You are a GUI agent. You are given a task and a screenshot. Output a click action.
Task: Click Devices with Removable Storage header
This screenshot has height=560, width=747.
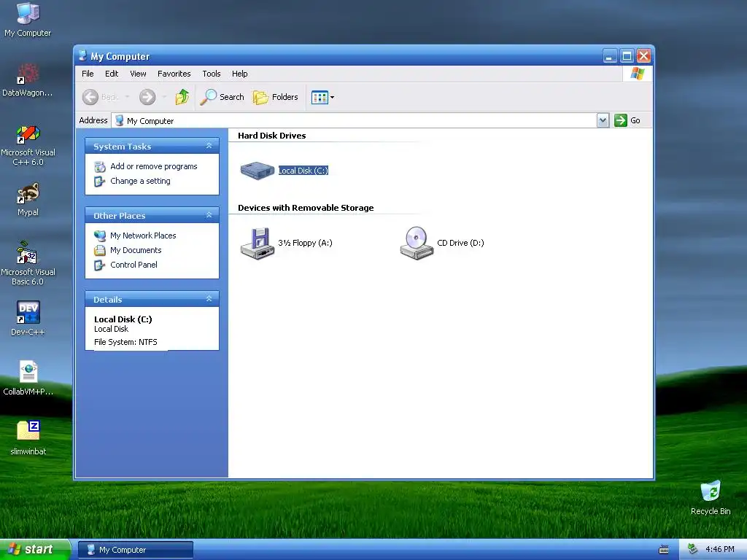pyautogui.click(x=306, y=208)
